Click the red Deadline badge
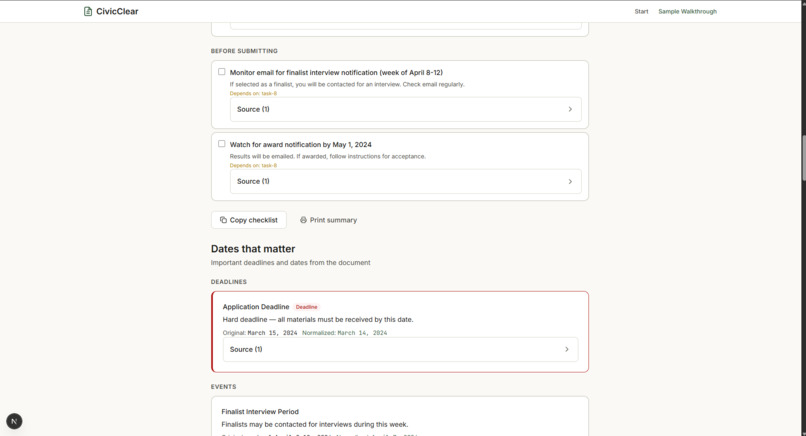Viewport: 806px width, 436px height. click(x=306, y=307)
